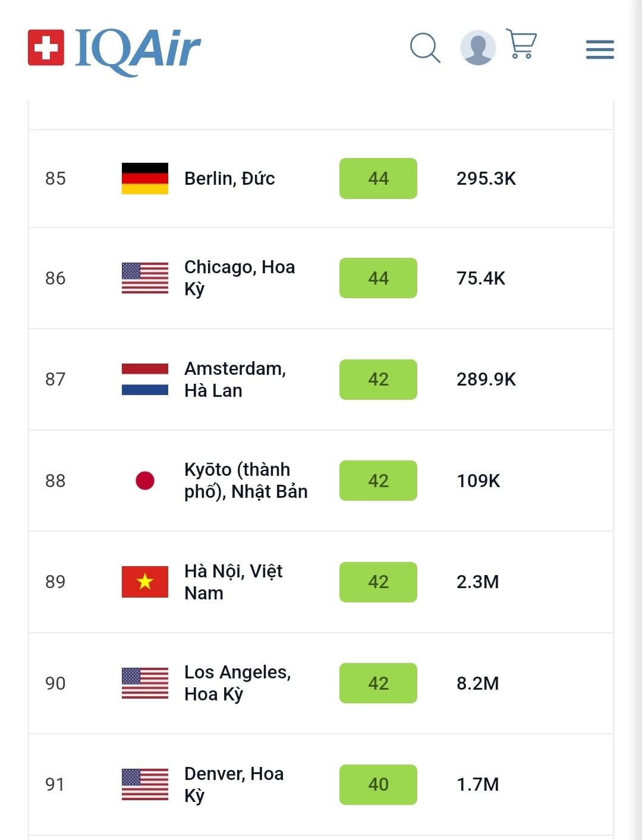Open the user profile avatar
The height and width of the screenshot is (840, 642).
pyautogui.click(x=478, y=48)
